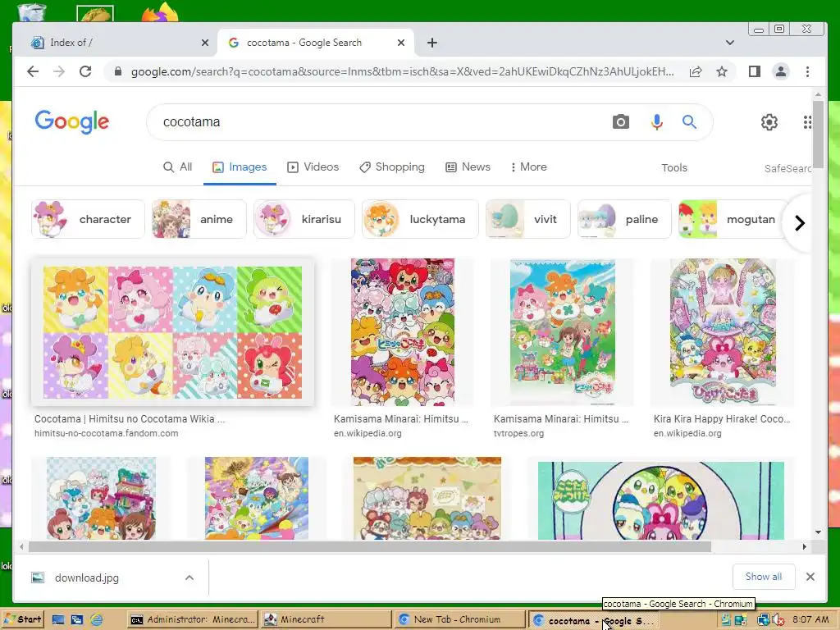Open the tvtropes Kamisama Minarai poster thumbnail
840x630 pixels.
tap(563, 332)
